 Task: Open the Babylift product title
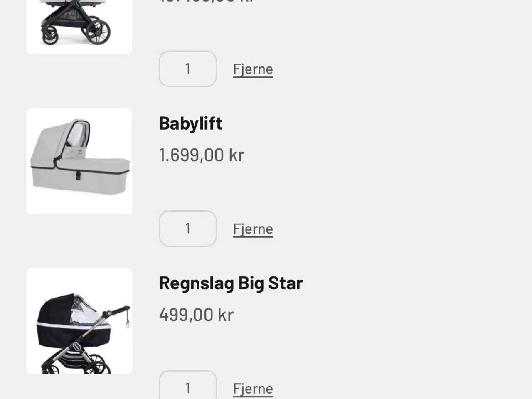(190, 123)
